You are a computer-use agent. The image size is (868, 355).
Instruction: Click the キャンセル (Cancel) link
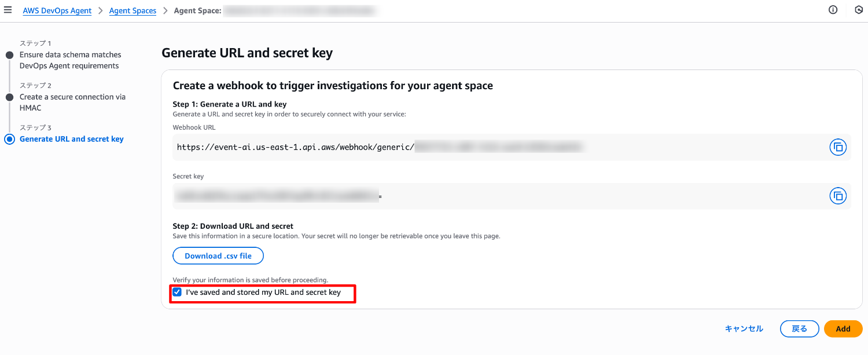click(744, 329)
